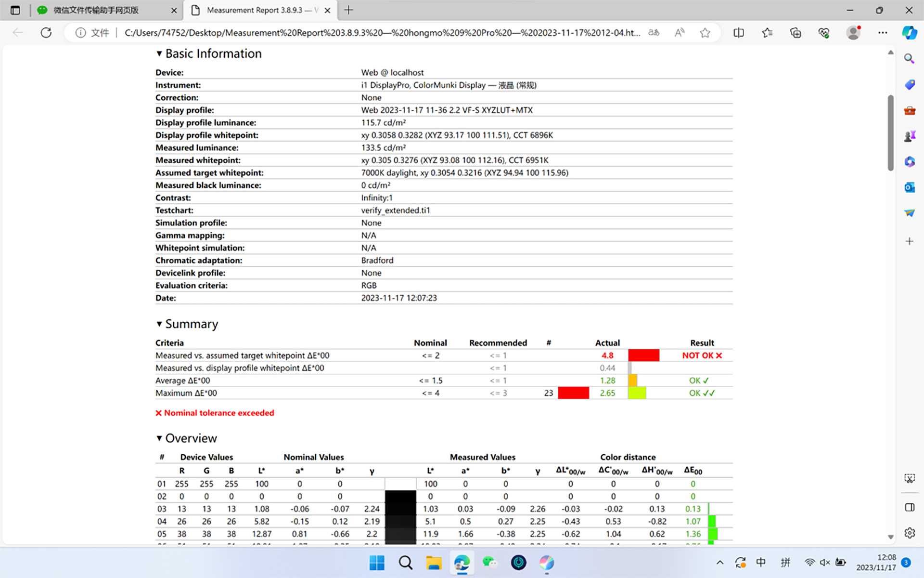Collapse the Summary section
The image size is (924, 578).
click(159, 324)
